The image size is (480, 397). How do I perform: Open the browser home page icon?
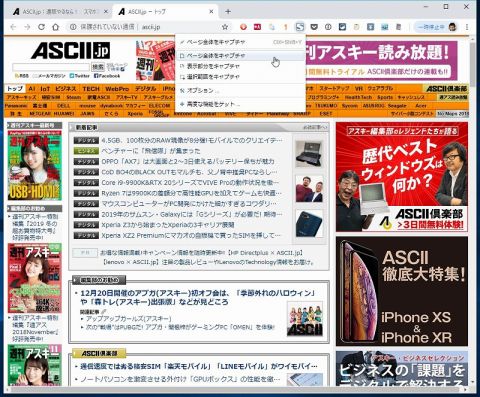pos(56,27)
